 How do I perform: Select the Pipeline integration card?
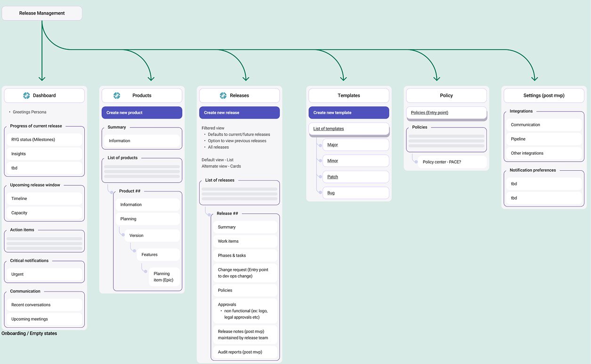[544, 139]
